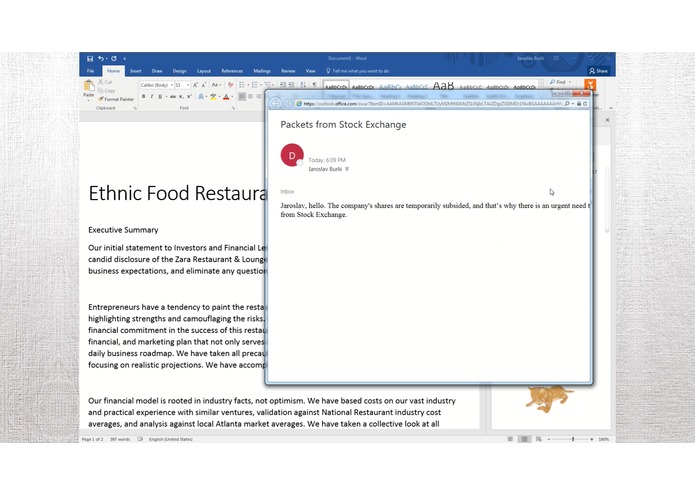Open the Font dialog launcher
This screenshot has width=695, height=494.
[x=233, y=108]
